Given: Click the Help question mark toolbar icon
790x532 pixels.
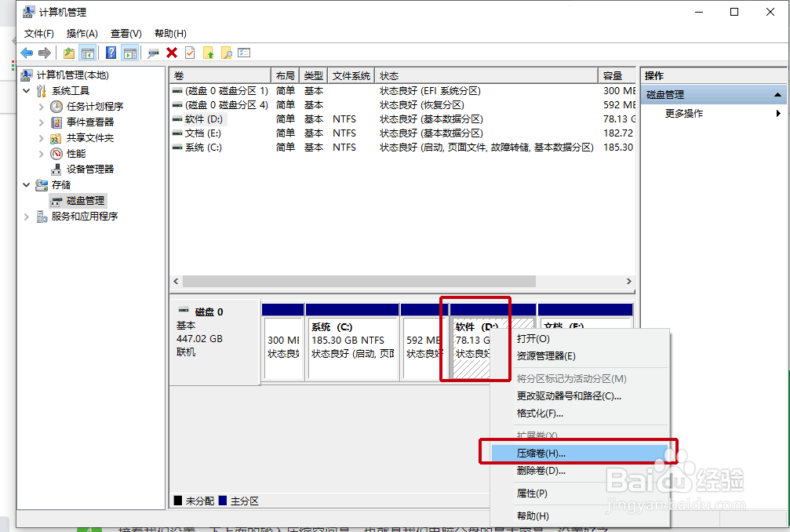Looking at the screenshot, I should pos(110,53).
